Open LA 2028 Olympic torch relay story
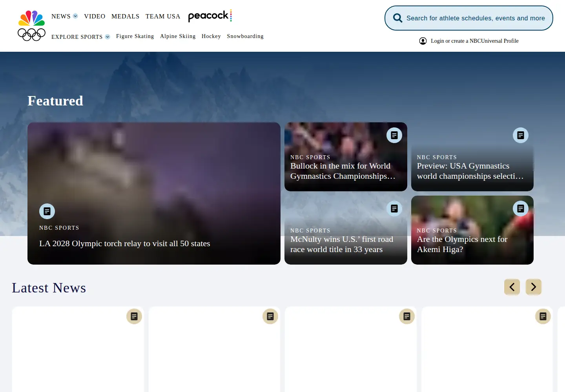Viewport: 565px width, 392px height. click(x=125, y=243)
